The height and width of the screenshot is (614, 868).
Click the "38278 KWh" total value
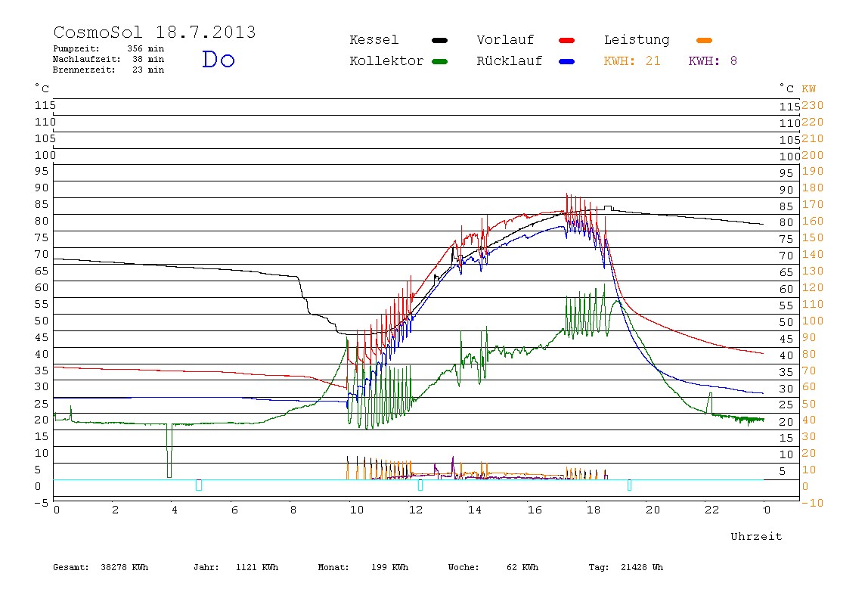pyautogui.click(x=125, y=567)
